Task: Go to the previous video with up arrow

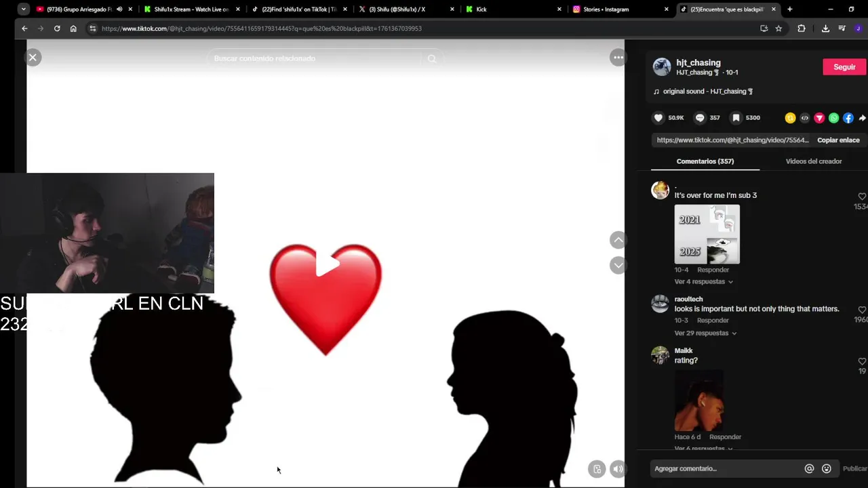Action: (x=618, y=240)
